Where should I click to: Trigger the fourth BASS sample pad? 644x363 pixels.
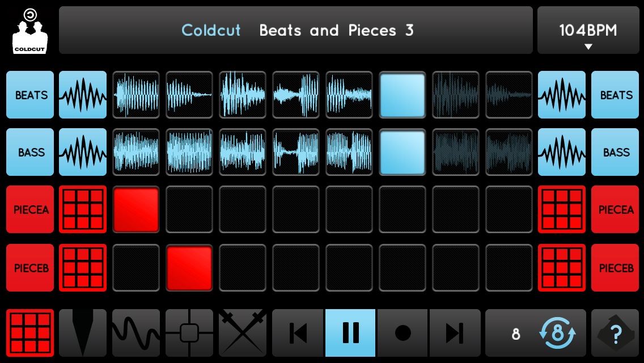(x=296, y=152)
